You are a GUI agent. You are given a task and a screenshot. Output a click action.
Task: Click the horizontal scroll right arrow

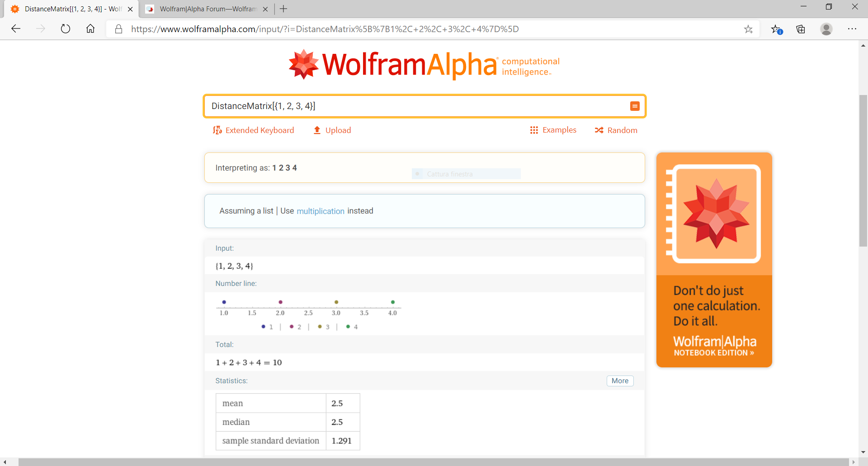pyautogui.click(x=853, y=462)
